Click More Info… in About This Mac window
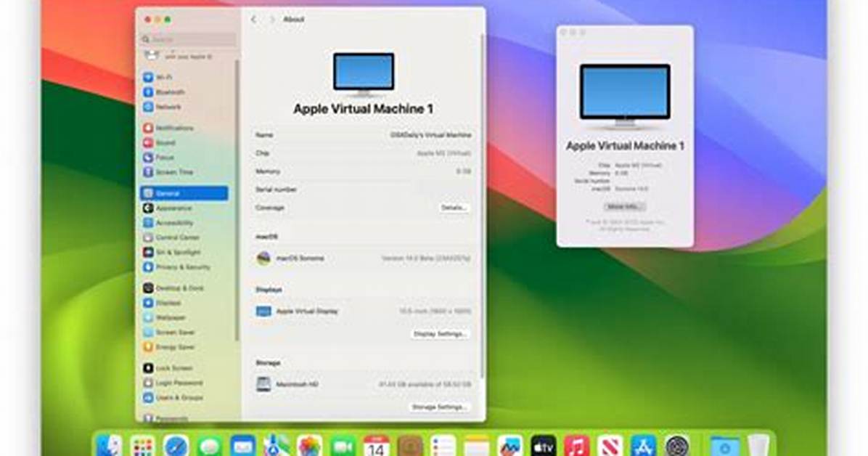 coord(624,207)
